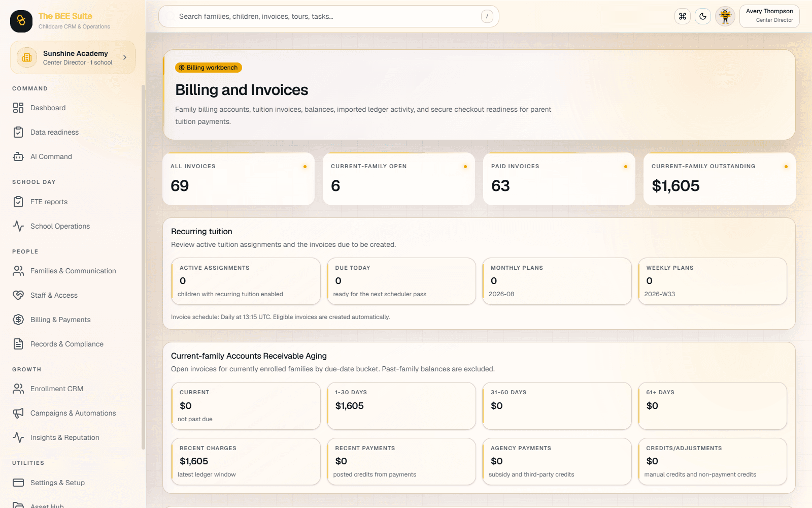
Task: Focus the global search field
Action: click(x=329, y=16)
